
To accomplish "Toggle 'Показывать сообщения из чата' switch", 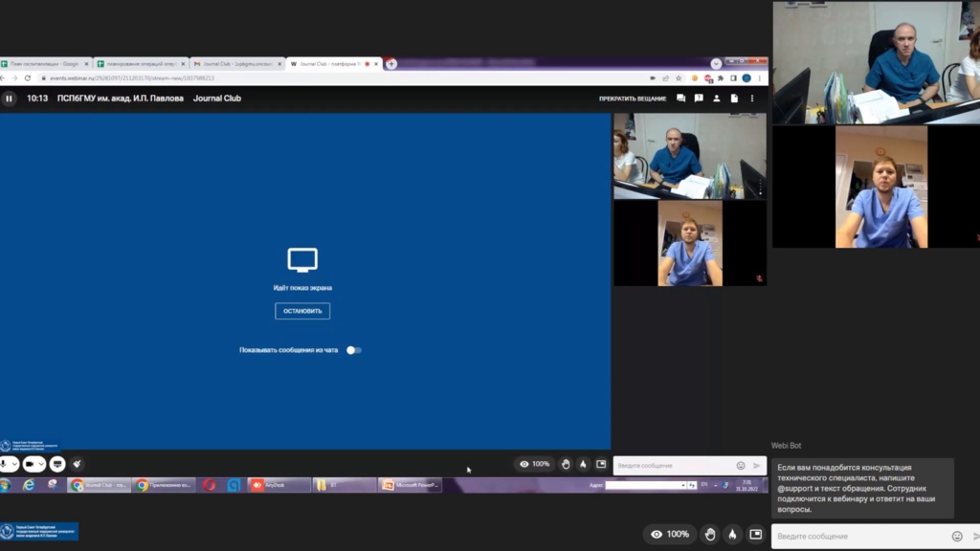I will [x=354, y=350].
